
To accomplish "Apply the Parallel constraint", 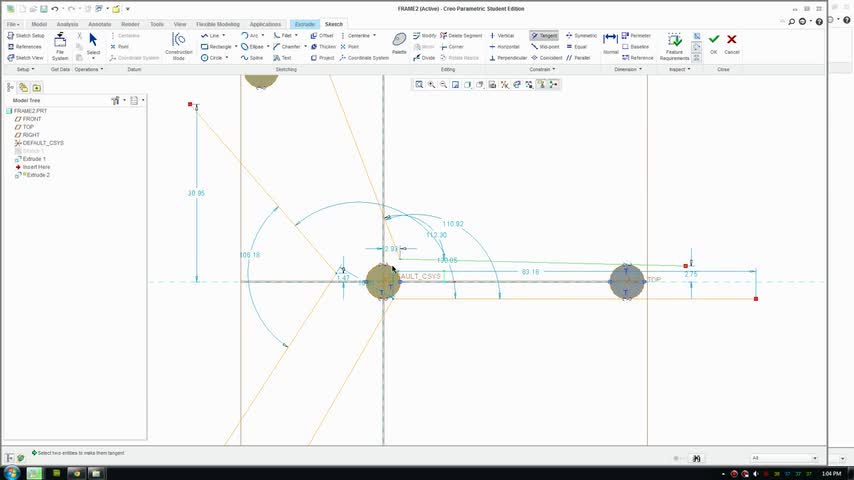I will tap(578, 58).
